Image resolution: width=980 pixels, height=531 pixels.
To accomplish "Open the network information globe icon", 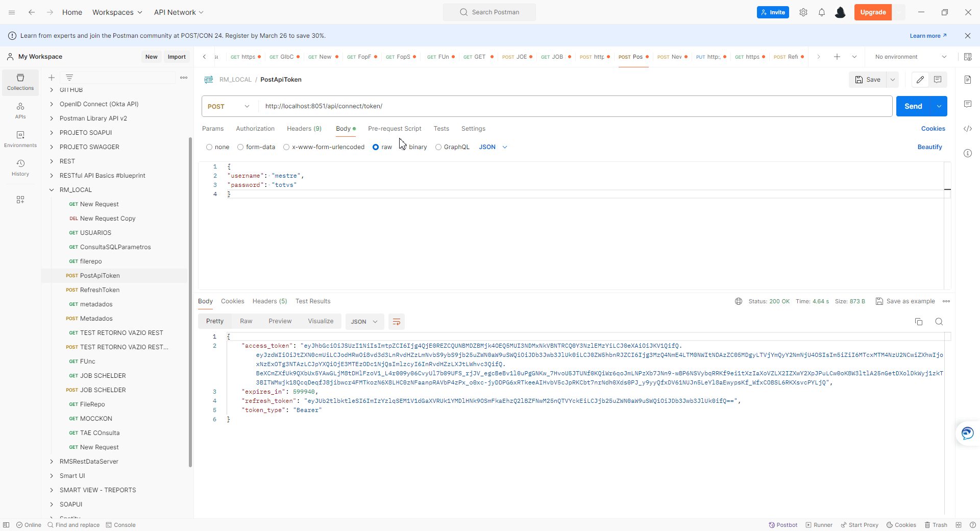I will click(x=739, y=301).
